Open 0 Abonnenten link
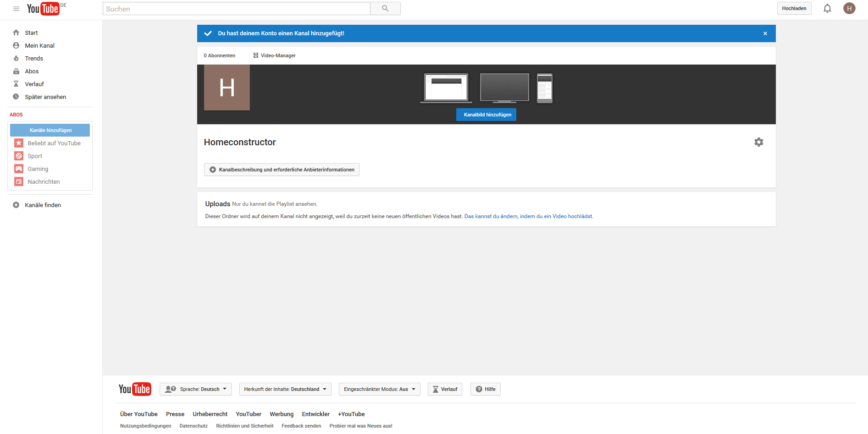This screenshot has height=434, width=868. (x=220, y=55)
